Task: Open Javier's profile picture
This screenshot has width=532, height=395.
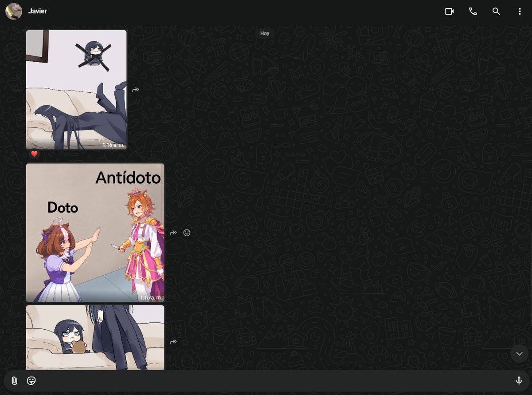Action: [x=14, y=11]
